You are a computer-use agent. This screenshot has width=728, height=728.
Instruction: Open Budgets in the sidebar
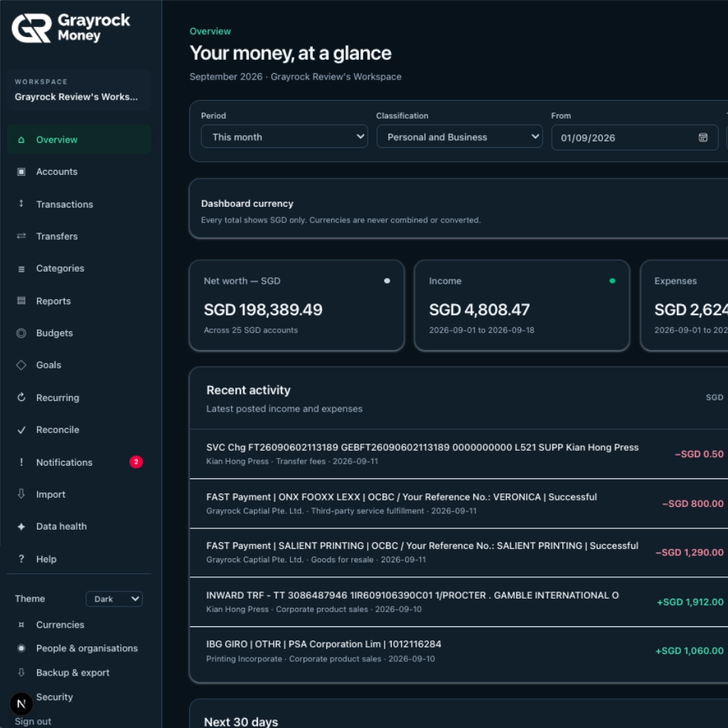click(x=79, y=333)
